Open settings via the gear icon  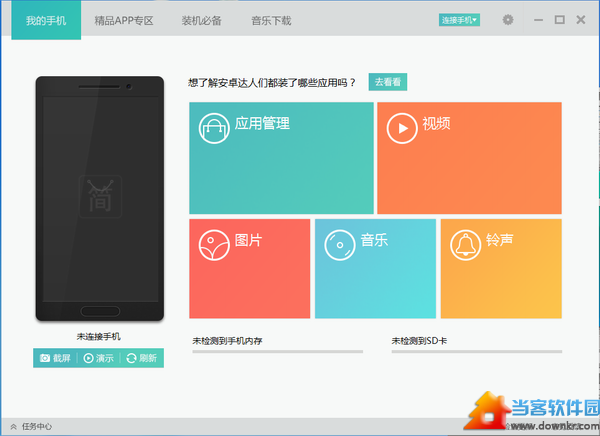tap(508, 20)
